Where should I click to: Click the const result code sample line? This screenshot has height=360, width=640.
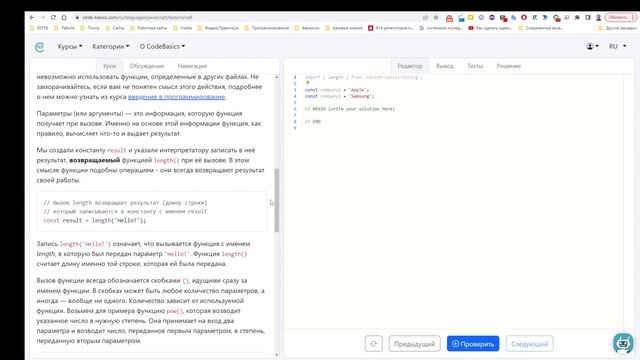coord(95,220)
